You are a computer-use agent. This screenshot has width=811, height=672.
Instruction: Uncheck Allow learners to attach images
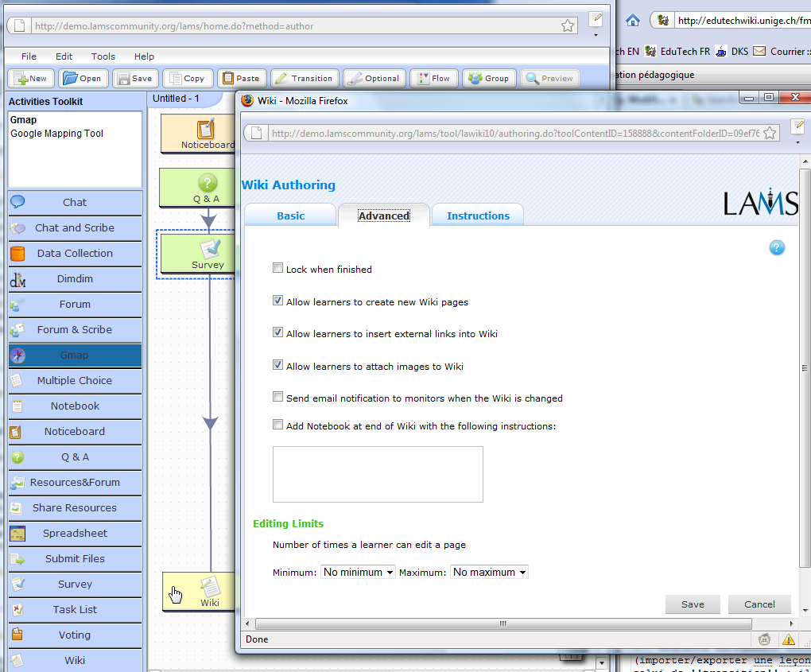click(x=277, y=365)
